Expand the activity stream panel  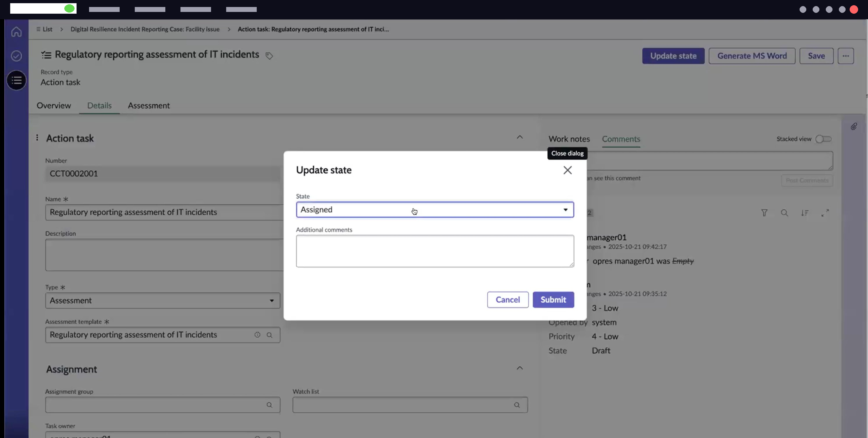point(825,213)
